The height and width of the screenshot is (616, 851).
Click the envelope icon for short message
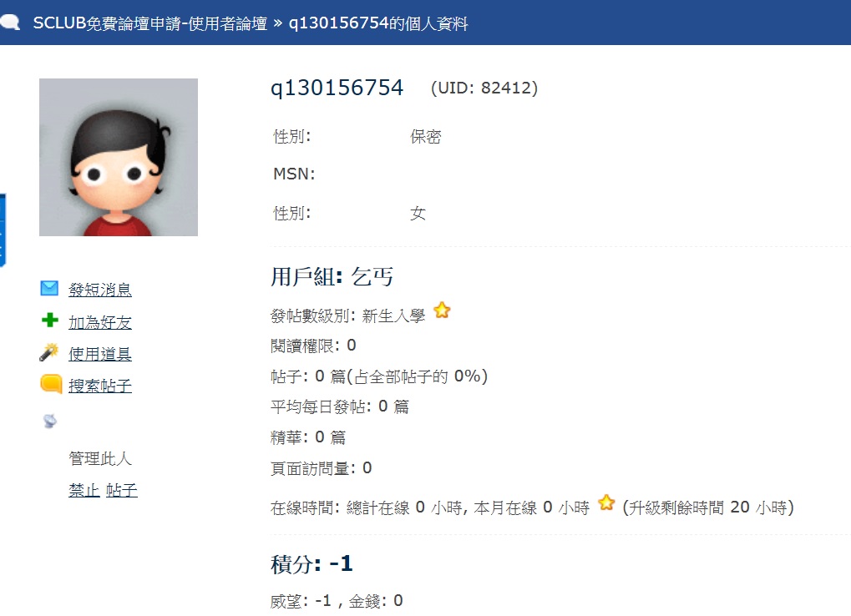[x=49, y=288]
